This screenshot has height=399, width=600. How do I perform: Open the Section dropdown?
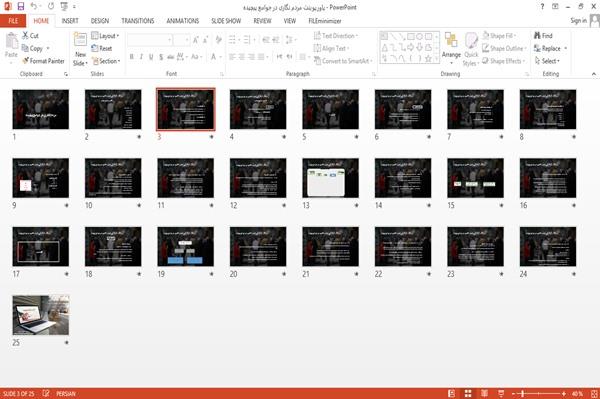[x=106, y=61]
